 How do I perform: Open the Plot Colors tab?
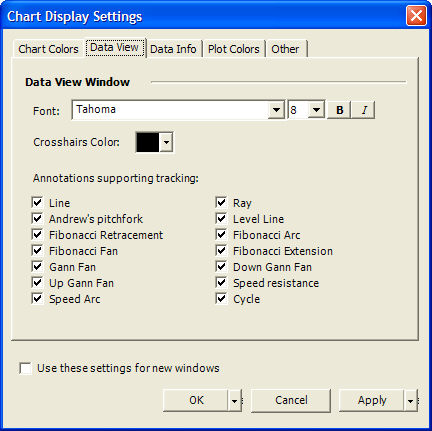[x=234, y=49]
